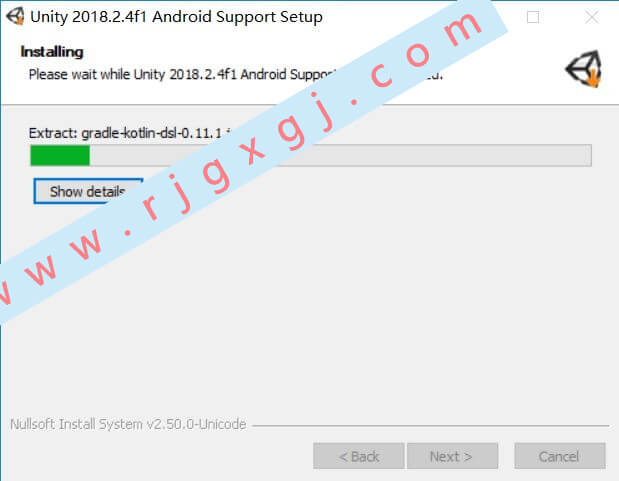Click the Extract gradle-kotlin-dsl status text
619x481 pixels.
pyautogui.click(x=128, y=133)
